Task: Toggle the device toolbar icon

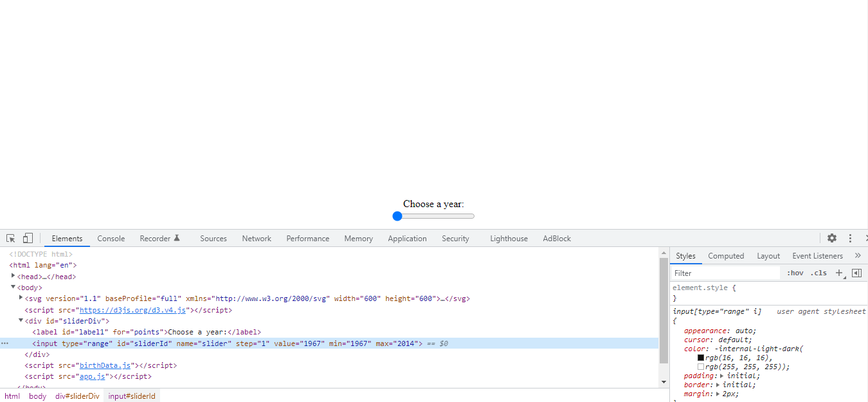Action: coord(28,238)
